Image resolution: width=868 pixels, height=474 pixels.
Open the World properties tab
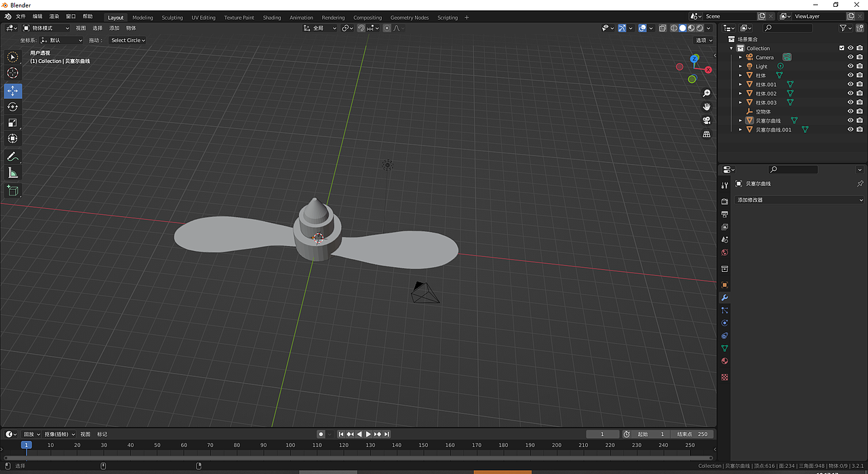tap(724, 253)
